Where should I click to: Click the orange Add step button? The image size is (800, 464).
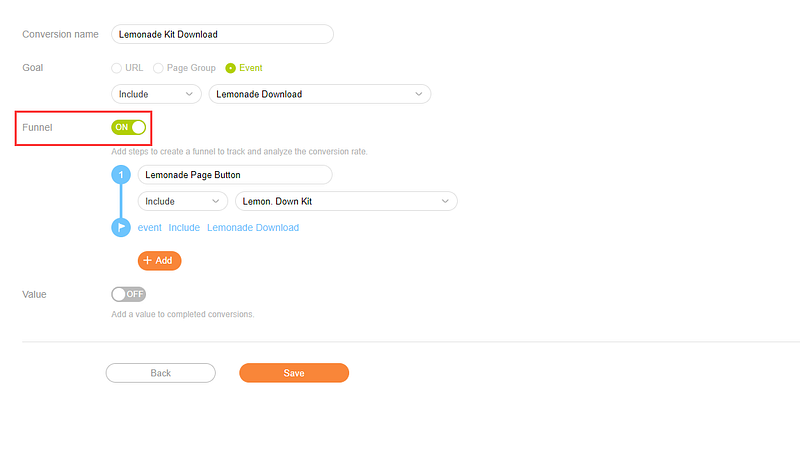[159, 260]
